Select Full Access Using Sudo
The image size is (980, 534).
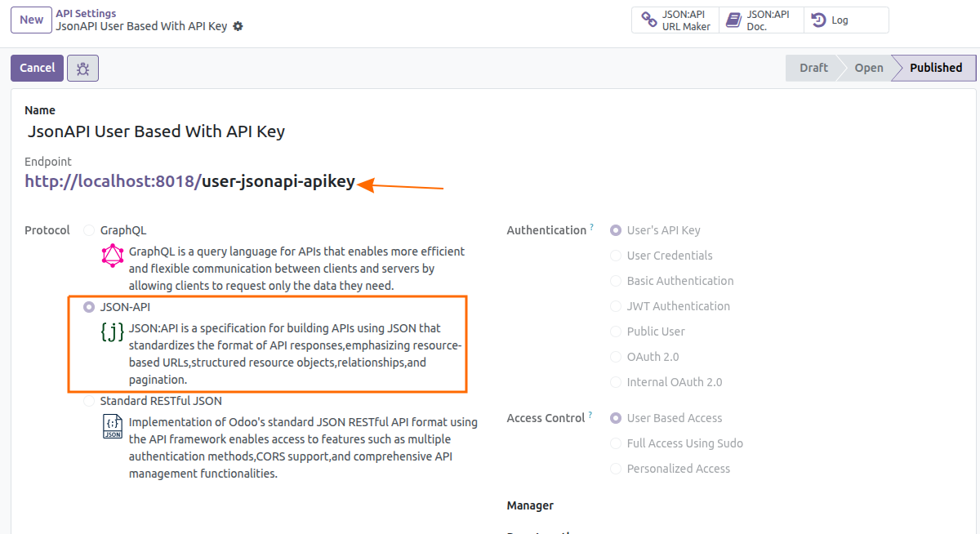pos(616,443)
